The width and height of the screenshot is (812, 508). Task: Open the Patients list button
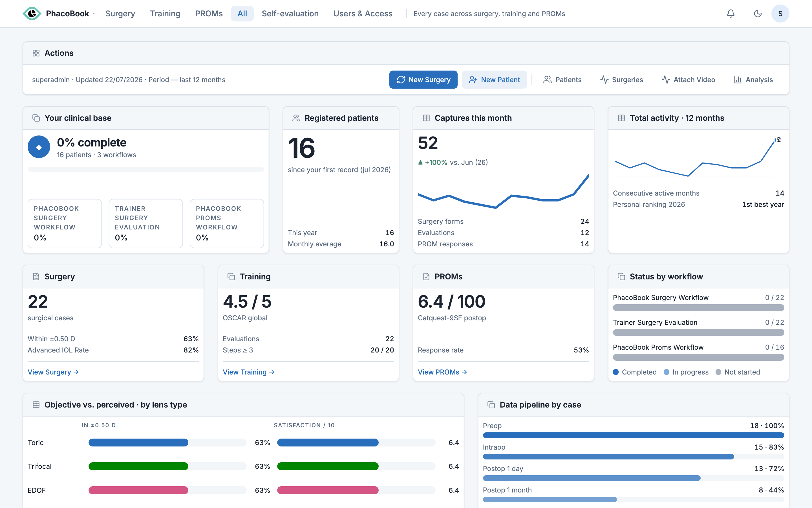pos(562,80)
